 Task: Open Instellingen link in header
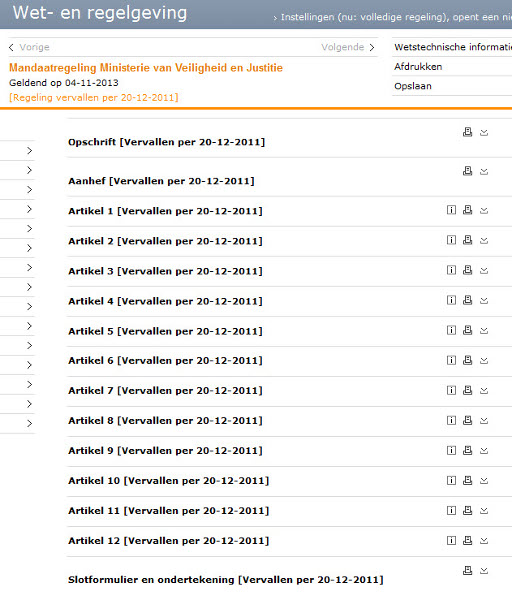pyautogui.click(x=393, y=17)
